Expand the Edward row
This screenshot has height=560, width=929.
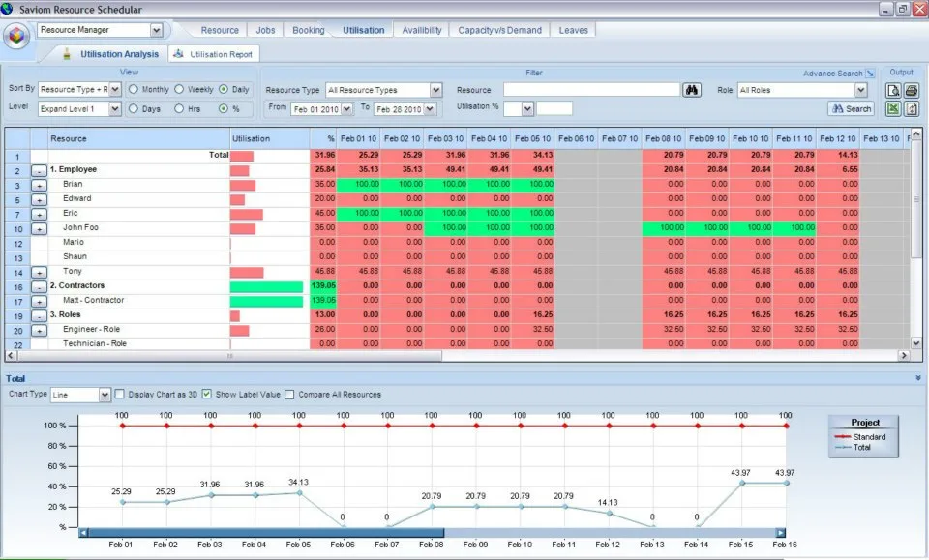pos(39,200)
